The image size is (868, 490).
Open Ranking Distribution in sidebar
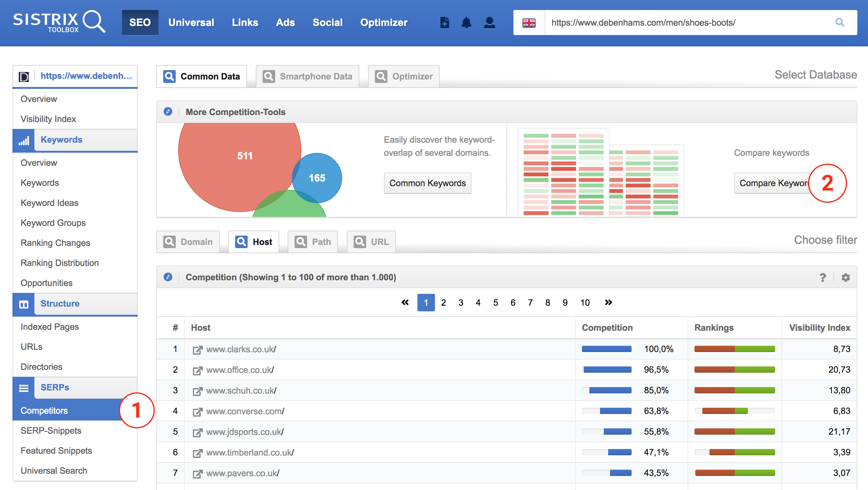click(x=60, y=263)
